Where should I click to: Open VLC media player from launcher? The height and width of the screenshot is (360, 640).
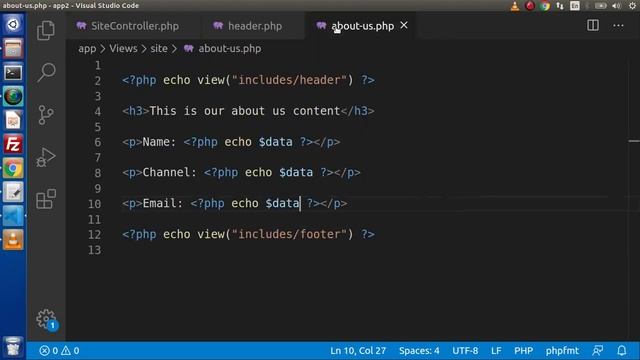[13, 240]
